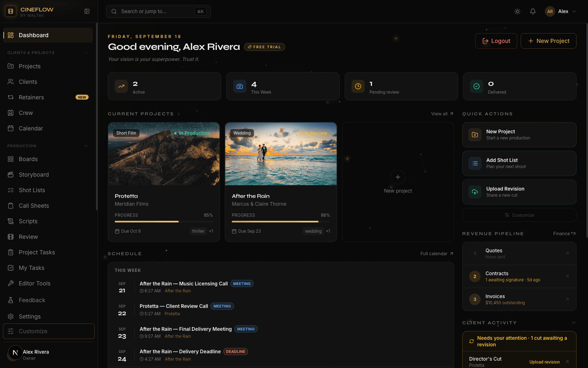Image resolution: width=588 pixels, height=368 pixels.
Task: Click the Cineflow film logo icon
Action: 11,11
